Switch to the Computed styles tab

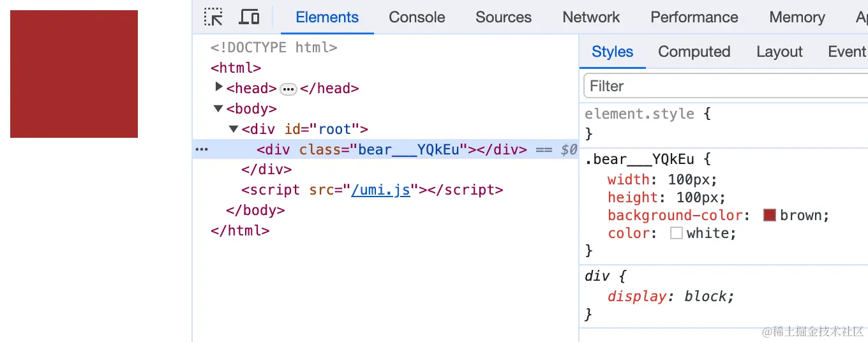coord(694,52)
